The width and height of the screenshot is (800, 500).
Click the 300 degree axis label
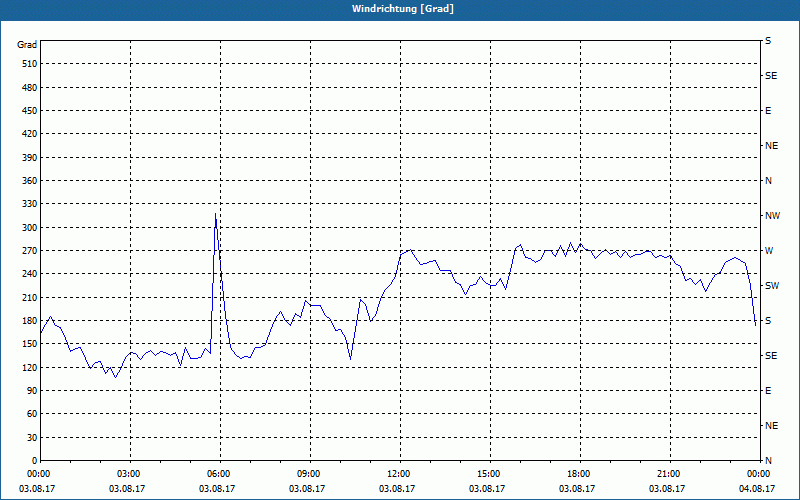(x=29, y=228)
